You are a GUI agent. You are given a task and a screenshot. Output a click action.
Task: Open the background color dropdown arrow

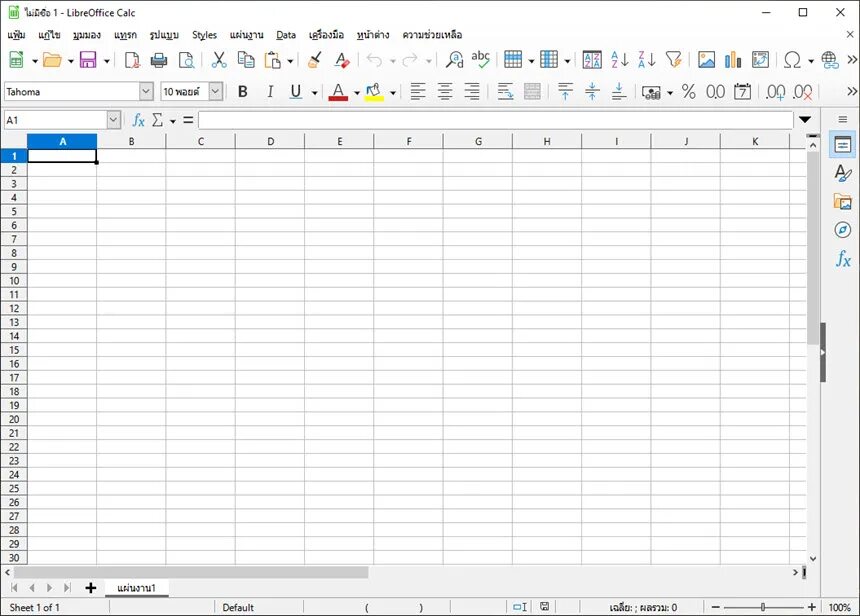point(393,93)
